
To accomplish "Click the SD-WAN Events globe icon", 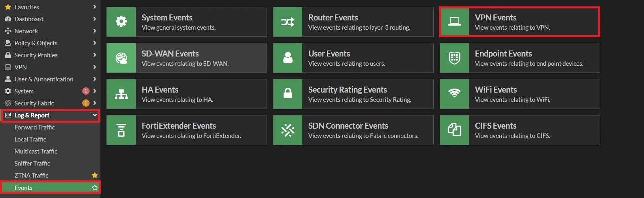I will coord(121,58).
